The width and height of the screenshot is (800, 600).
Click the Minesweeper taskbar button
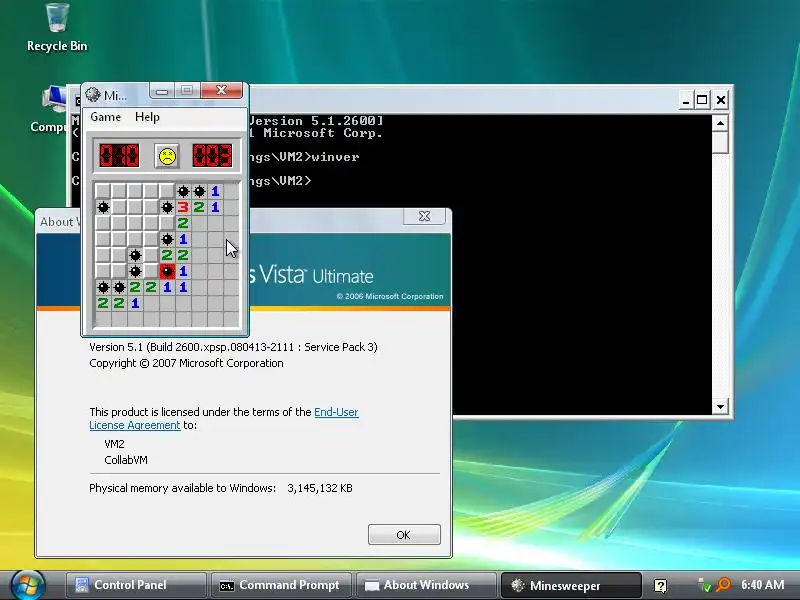[x=571, y=585]
